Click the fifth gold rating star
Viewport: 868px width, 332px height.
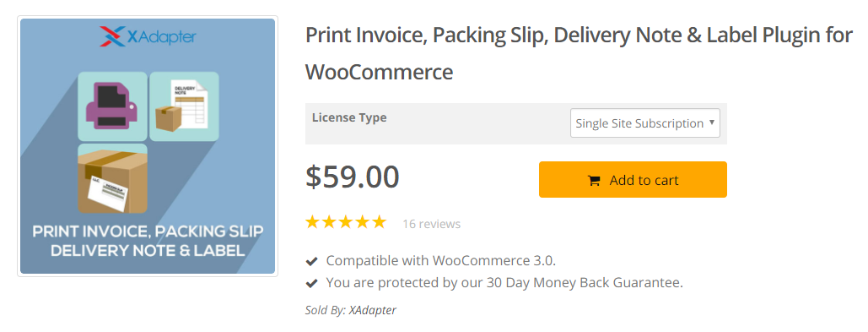tap(380, 223)
